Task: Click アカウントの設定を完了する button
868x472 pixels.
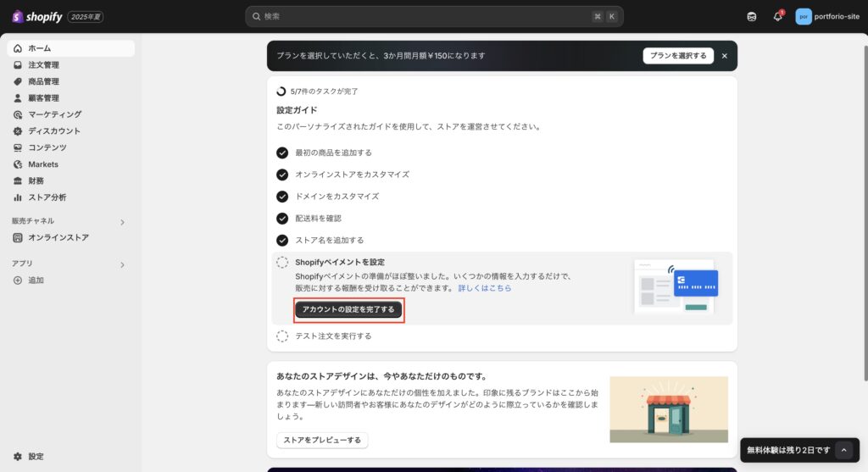Action: (348, 309)
